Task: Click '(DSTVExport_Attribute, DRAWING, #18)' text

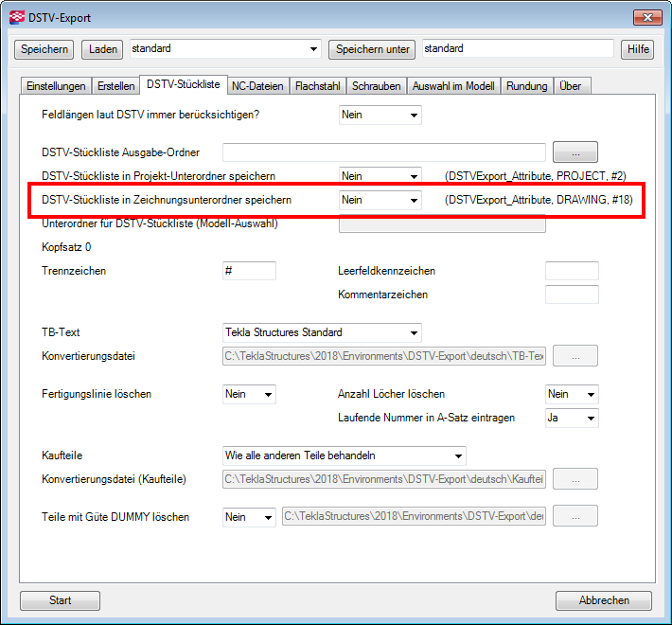Action: 539,200
